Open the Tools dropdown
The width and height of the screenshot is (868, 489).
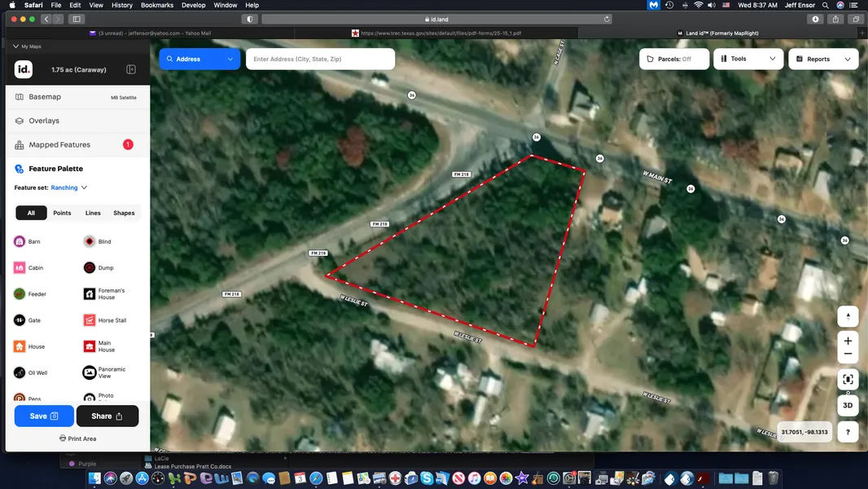(x=748, y=59)
